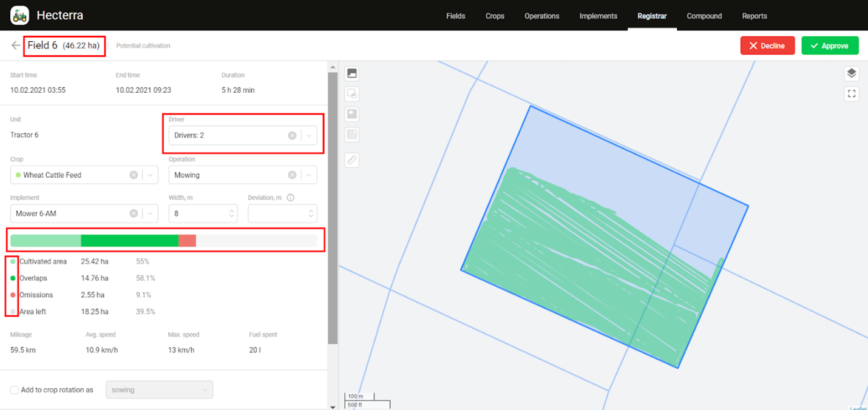Switch to the Fields tab
Image resolution: width=868 pixels, height=410 pixels.
click(x=455, y=16)
